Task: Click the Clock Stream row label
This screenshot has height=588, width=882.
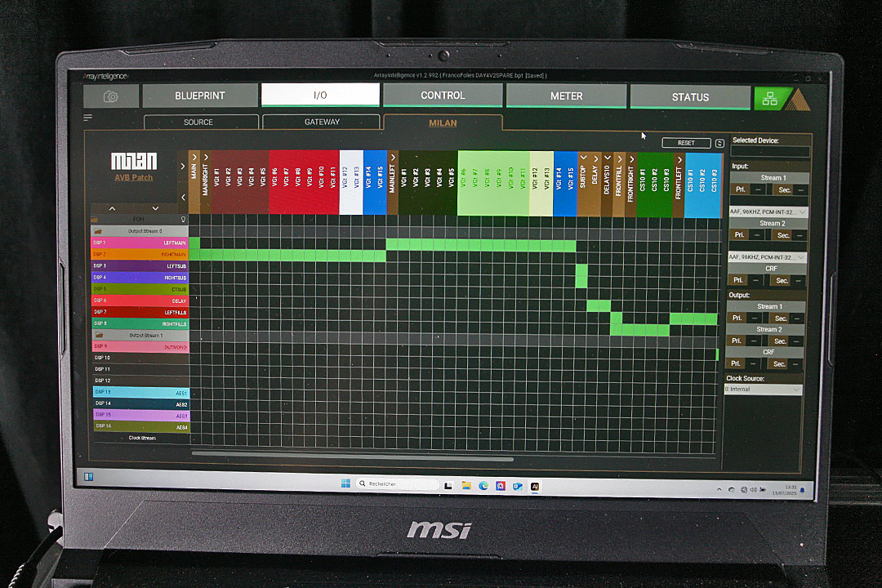Action: point(142,438)
